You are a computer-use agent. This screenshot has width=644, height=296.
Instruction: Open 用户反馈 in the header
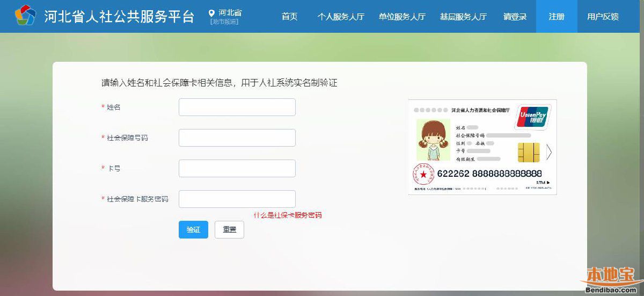[603, 16]
